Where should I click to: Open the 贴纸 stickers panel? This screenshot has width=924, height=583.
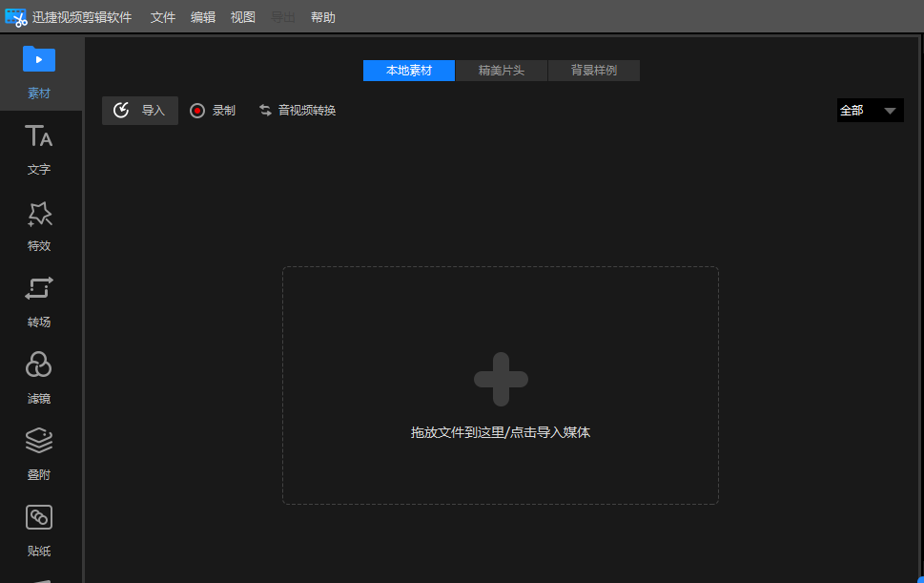click(39, 531)
